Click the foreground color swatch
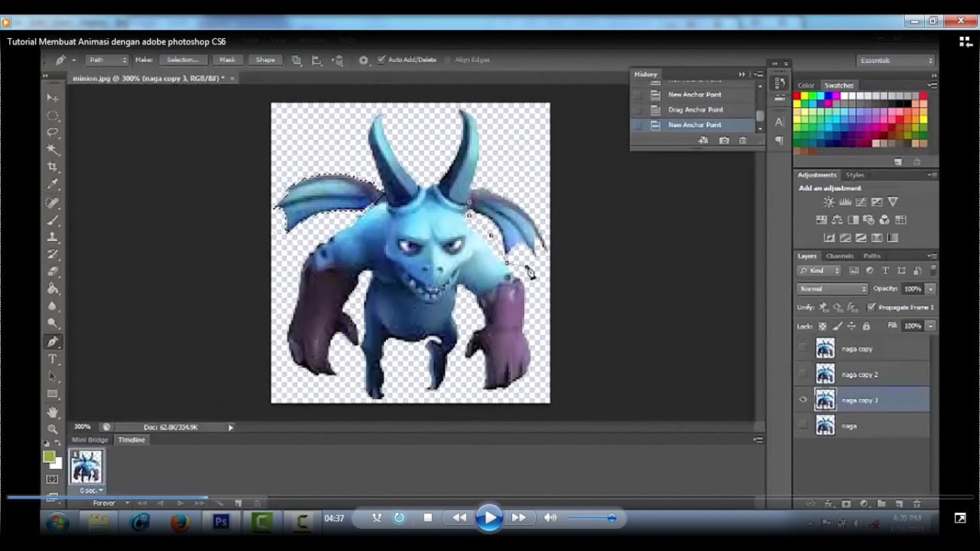The width and height of the screenshot is (980, 551). 49,457
